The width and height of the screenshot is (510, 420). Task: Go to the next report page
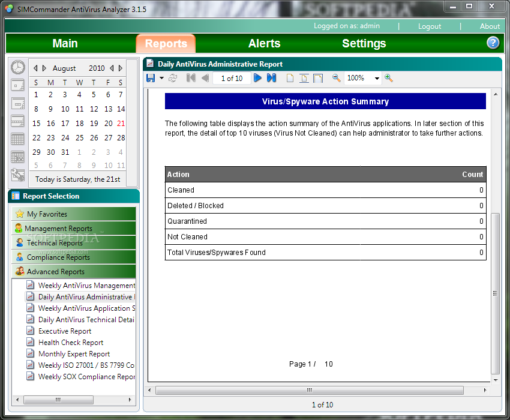pyautogui.click(x=257, y=78)
